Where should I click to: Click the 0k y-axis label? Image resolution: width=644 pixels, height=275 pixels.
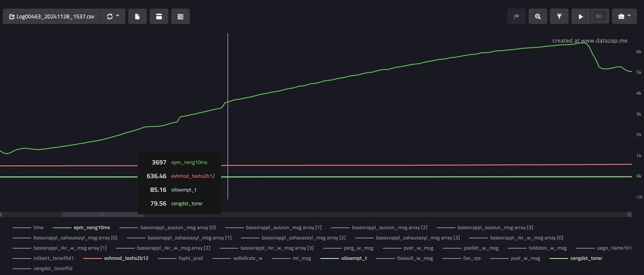(639, 176)
